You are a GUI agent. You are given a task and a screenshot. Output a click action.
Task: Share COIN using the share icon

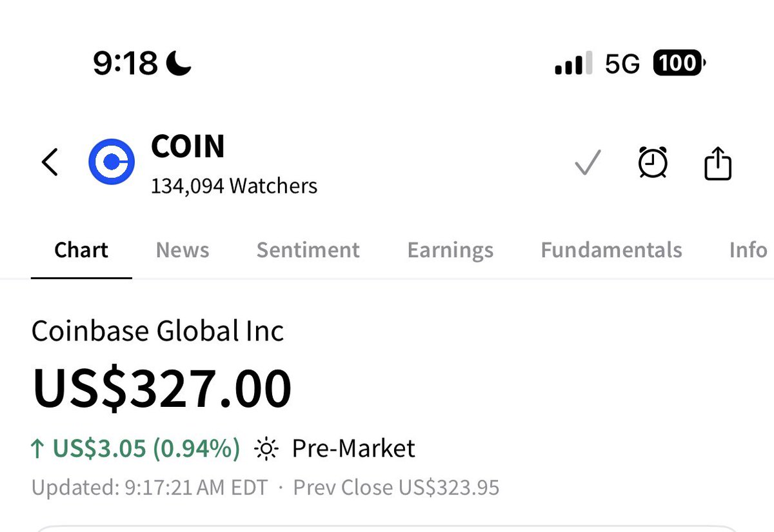coord(717,163)
